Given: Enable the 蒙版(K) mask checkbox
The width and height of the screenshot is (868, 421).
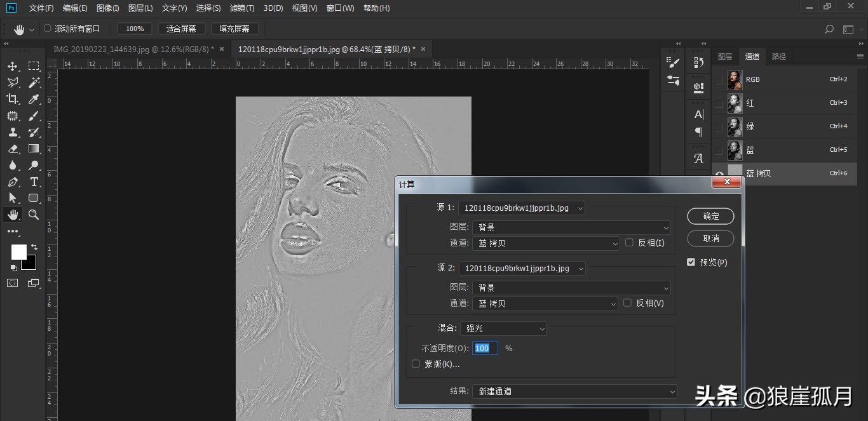Looking at the screenshot, I should coord(416,364).
